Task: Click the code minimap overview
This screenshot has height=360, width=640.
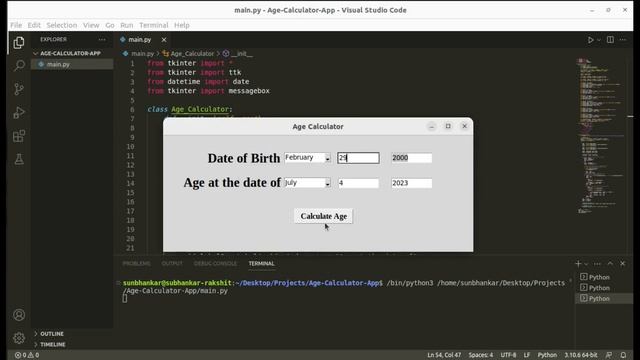Action: point(602,135)
